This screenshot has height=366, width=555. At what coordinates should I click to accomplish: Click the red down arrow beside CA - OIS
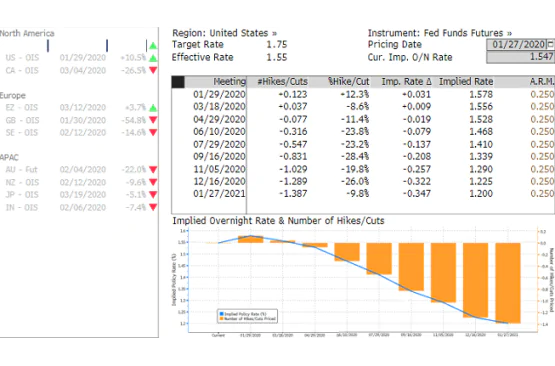153,70
